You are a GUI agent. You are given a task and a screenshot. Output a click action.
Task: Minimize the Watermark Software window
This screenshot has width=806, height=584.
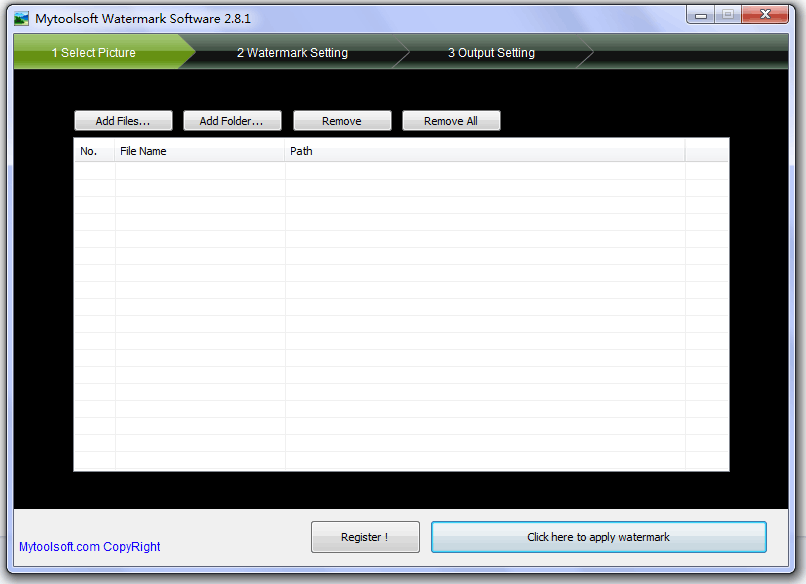coord(700,15)
